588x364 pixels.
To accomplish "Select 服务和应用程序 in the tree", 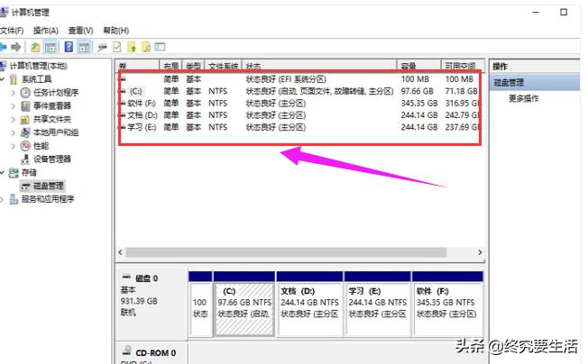I will (x=48, y=199).
